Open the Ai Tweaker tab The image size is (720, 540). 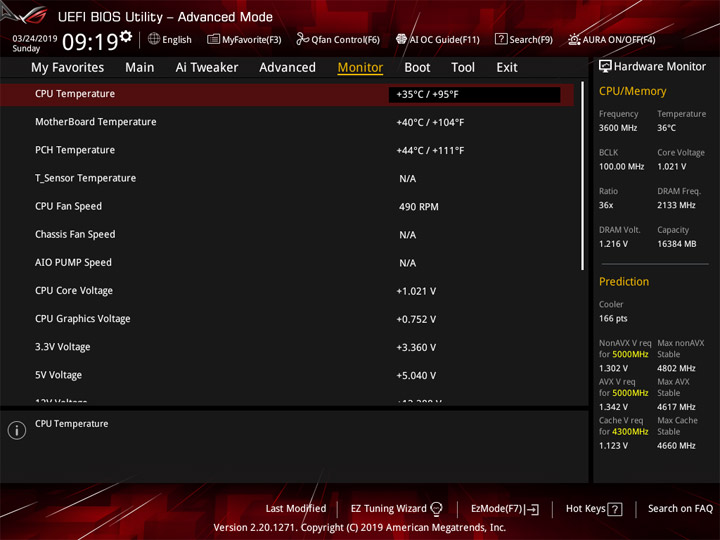pyautogui.click(x=207, y=68)
